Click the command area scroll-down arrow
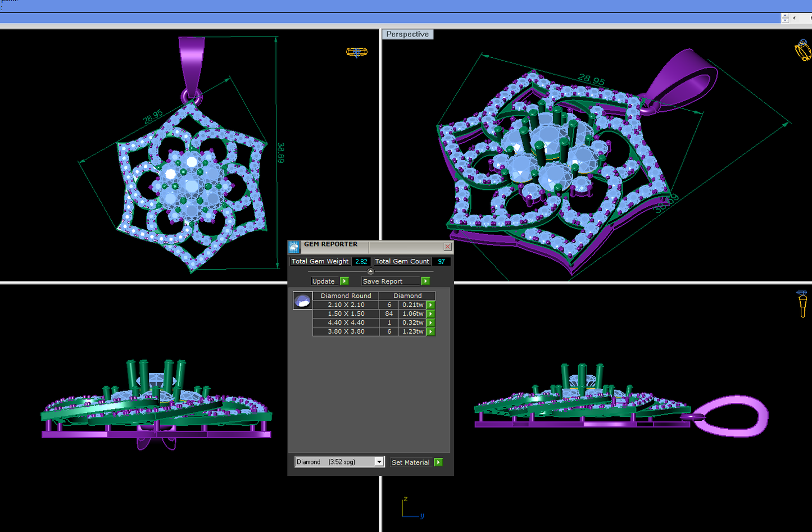 tap(785, 20)
